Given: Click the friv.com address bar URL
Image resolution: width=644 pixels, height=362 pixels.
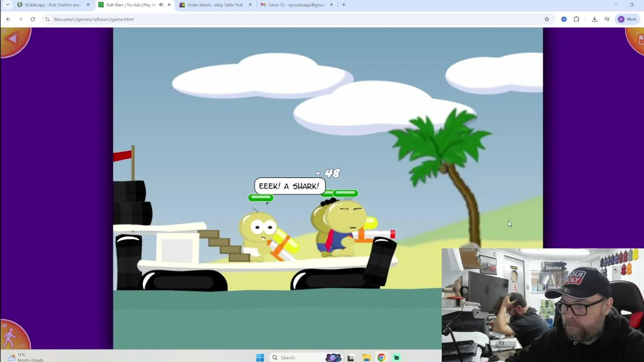Looking at the screenshot, I should pos(94,19).
